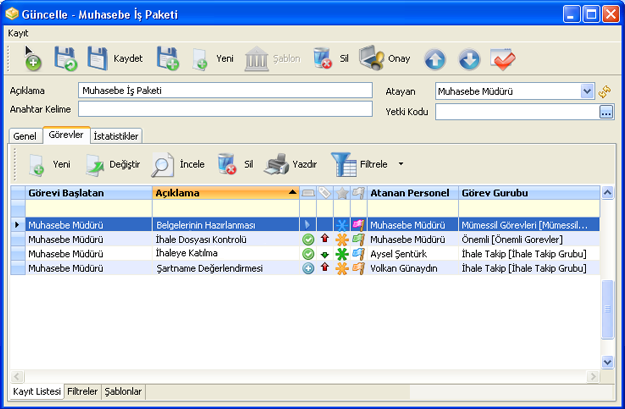Open the Kayıt menu
Image resolution: width=625 pixels, height=409 pixels.
coord(18,33)
